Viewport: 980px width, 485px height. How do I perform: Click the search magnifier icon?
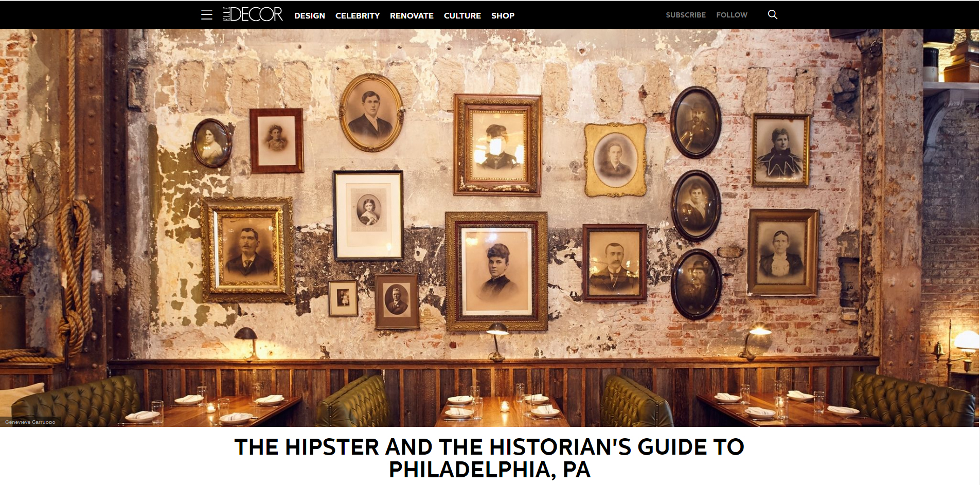(x=772, y=14)
